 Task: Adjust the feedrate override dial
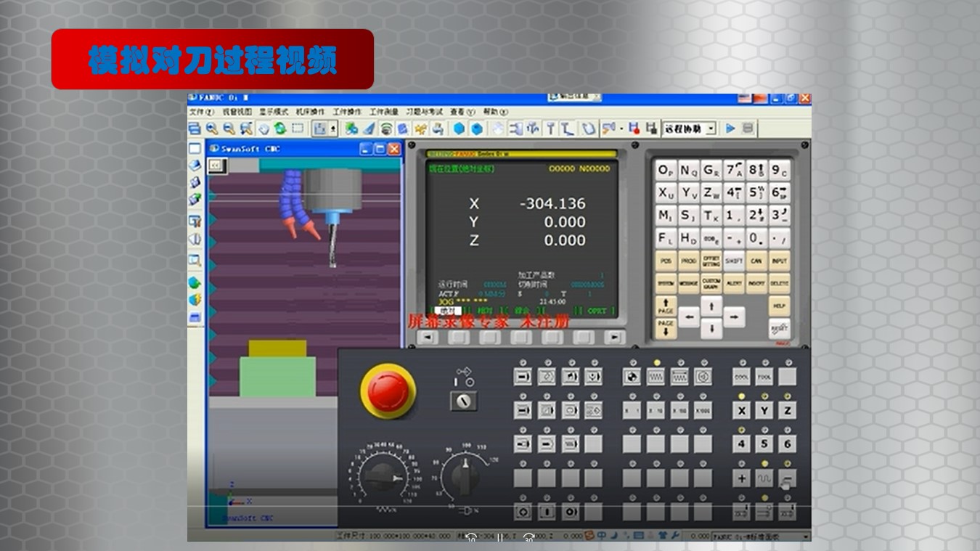tap(384, 478)
